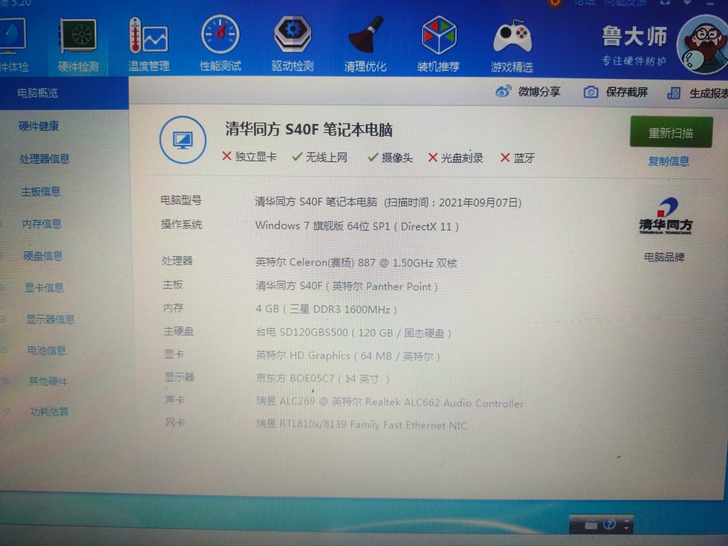Viewport: 728px width, 546px height.
Task: Click the camera screenshot icon
Action: pos(591,92)
